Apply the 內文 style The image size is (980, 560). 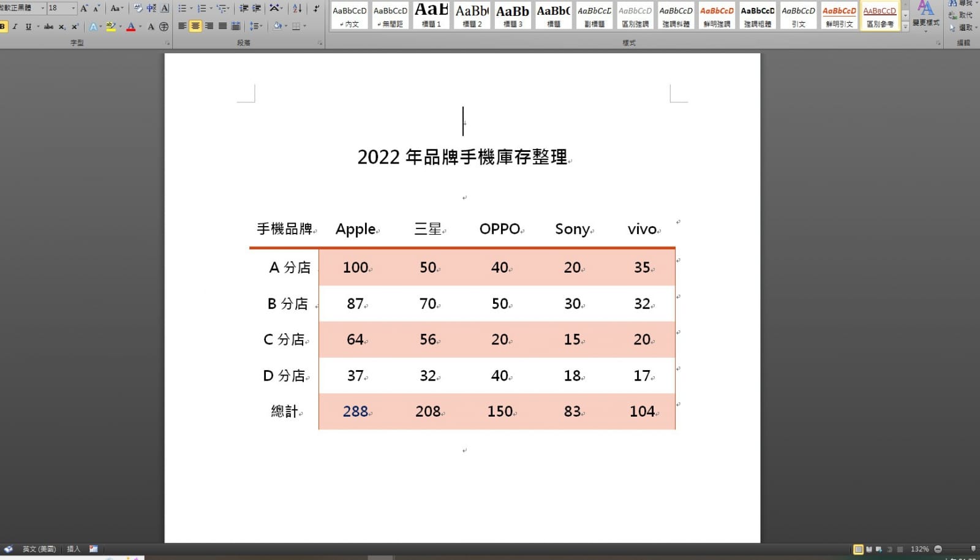point(350,16)
